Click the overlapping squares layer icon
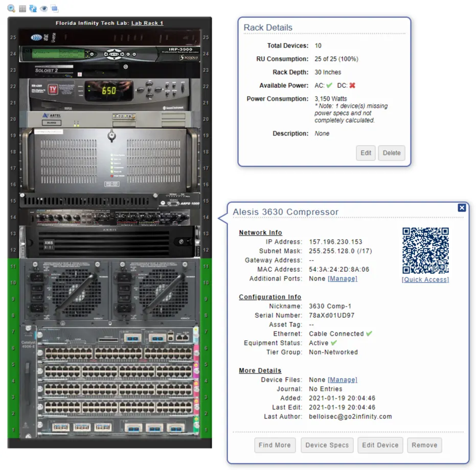 coord(55,9)
